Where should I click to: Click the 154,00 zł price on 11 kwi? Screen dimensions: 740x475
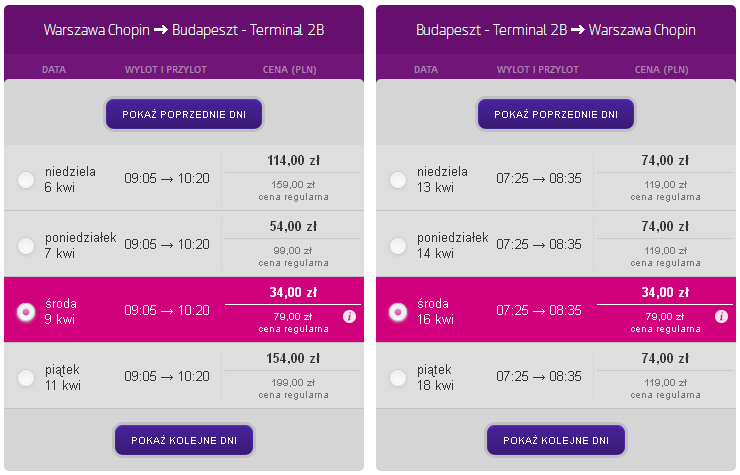click(293, 358)
